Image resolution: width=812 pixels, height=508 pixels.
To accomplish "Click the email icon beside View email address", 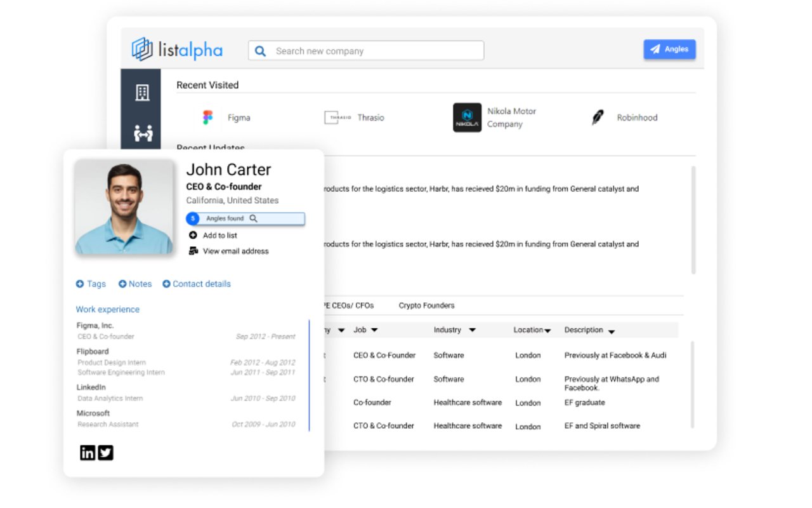I will coord(193,250).
